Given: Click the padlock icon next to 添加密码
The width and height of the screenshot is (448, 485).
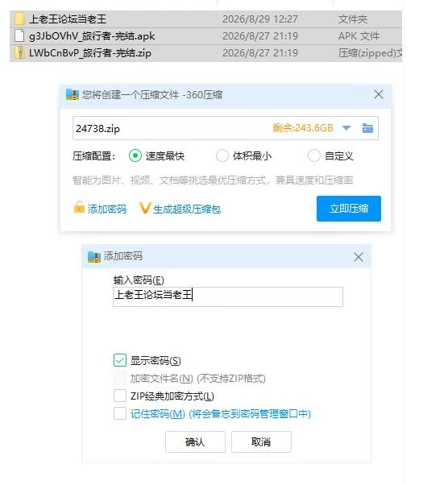Looking at the screenshot, I should pyautogui.click(x=79, y=207).
